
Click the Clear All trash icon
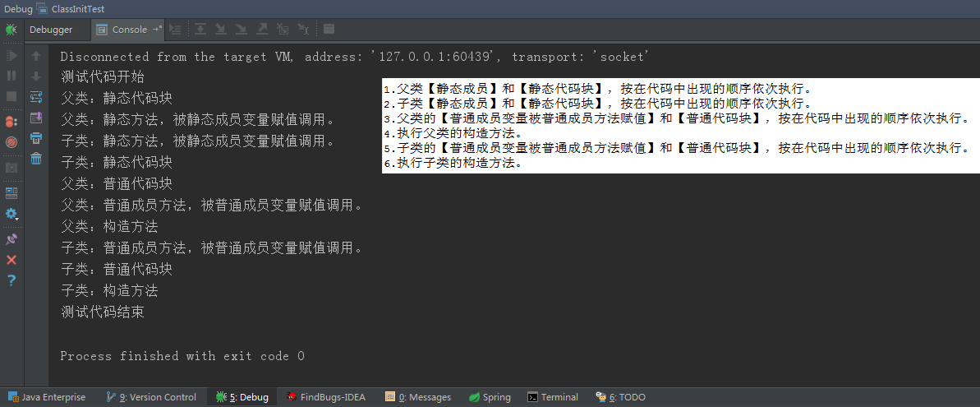point(36,159)
